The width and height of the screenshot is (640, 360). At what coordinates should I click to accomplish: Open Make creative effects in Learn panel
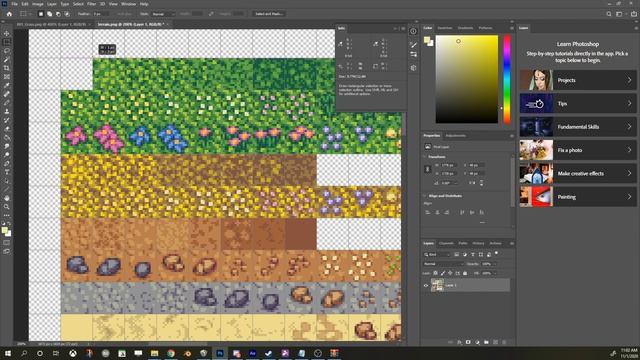click(578, 173)
